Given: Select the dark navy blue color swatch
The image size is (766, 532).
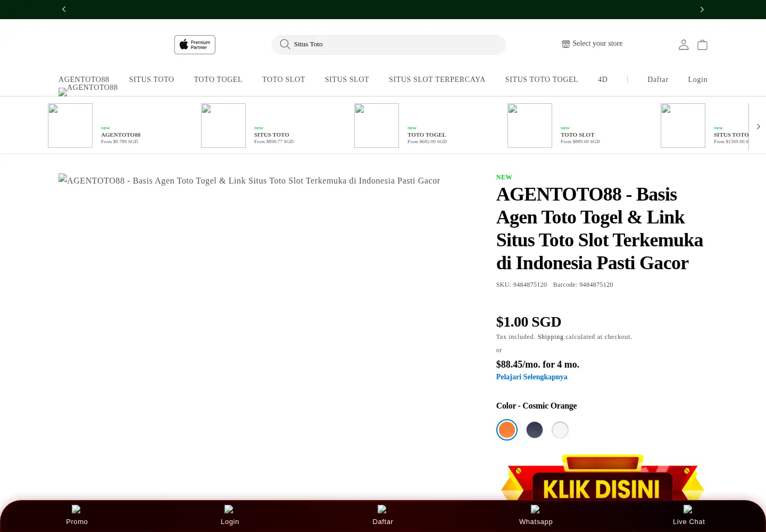Looking at the screenshot, I should click(535, 430).
